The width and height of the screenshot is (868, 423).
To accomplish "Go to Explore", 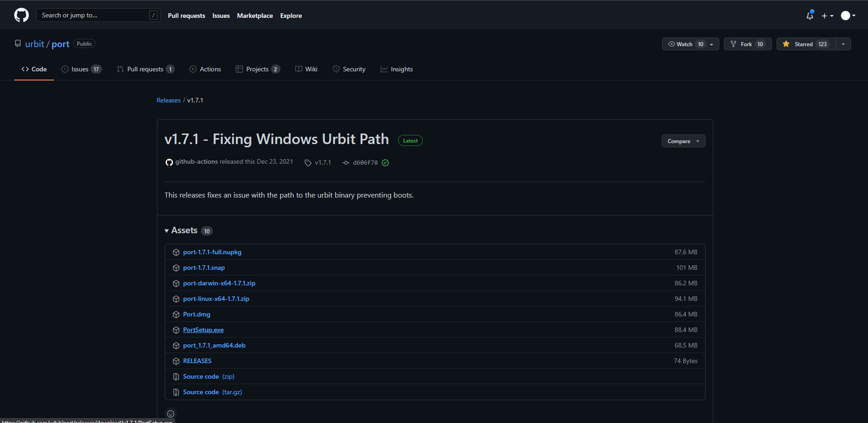I will (291, 16).
